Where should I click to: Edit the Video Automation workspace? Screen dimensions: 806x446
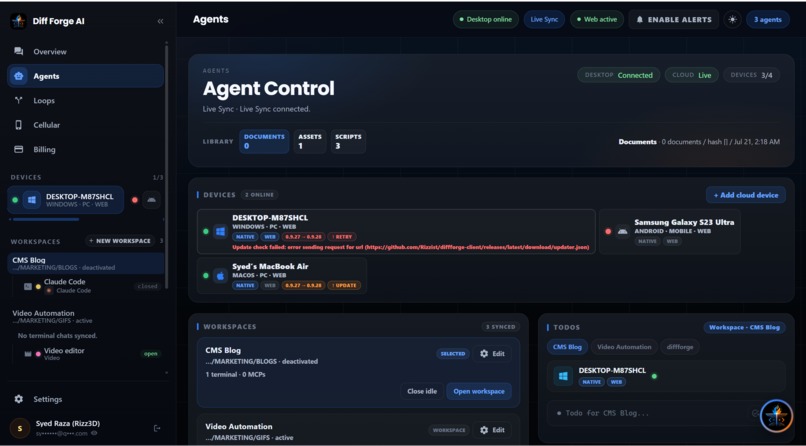point(492,430)
